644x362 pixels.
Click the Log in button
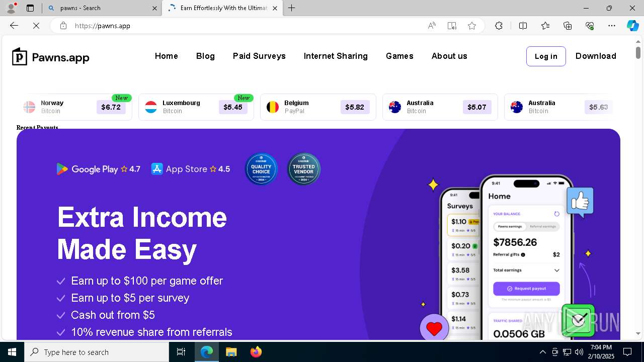pyautogui.click(x=546, y=56)
